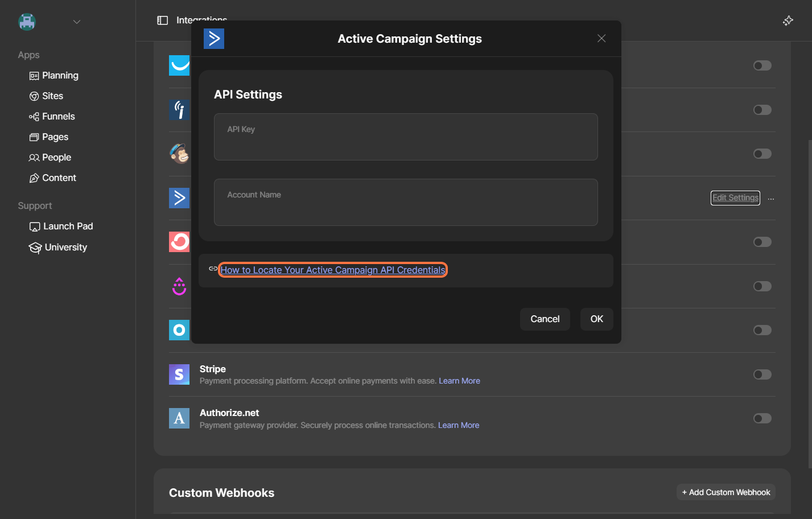
Task: Click the blue O integration icon
Action: click(x=179, y=330)
